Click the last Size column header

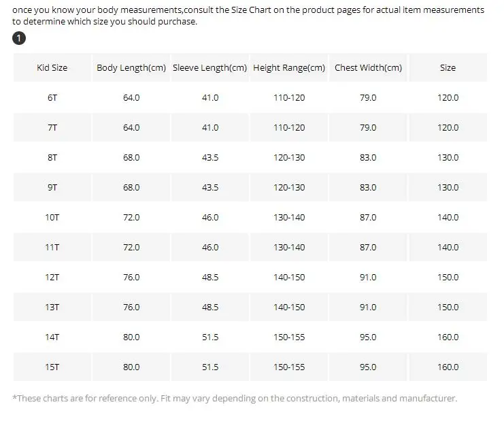pyautogui.click(x=448, y=67)
